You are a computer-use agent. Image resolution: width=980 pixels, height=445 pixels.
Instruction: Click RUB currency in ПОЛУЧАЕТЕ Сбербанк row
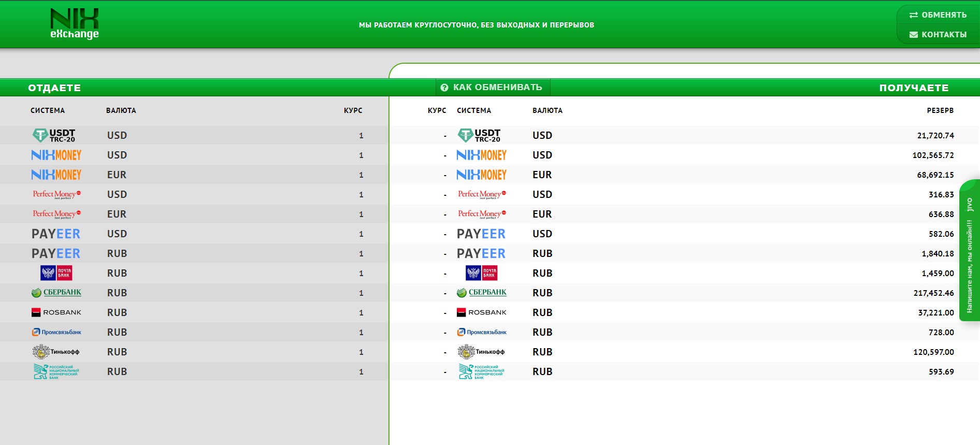coord(542,293)
